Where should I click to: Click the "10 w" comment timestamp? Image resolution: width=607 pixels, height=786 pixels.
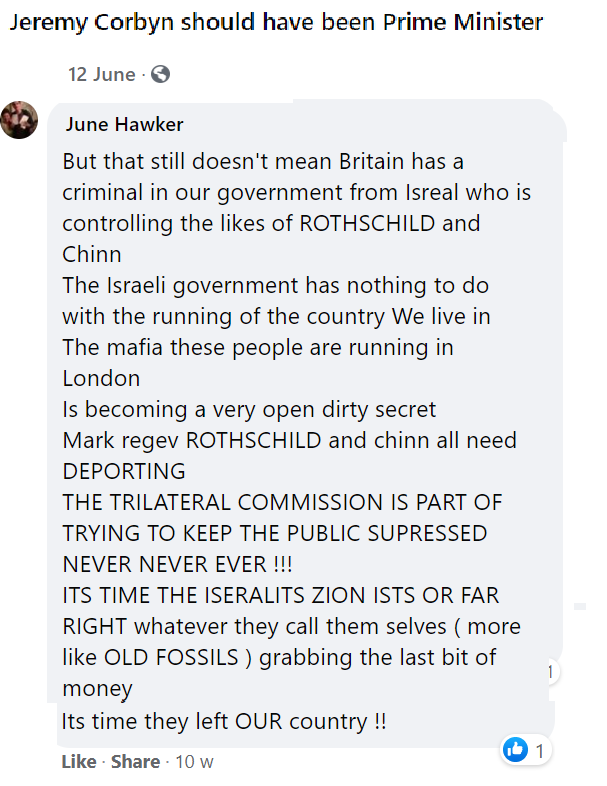point(195,761)
